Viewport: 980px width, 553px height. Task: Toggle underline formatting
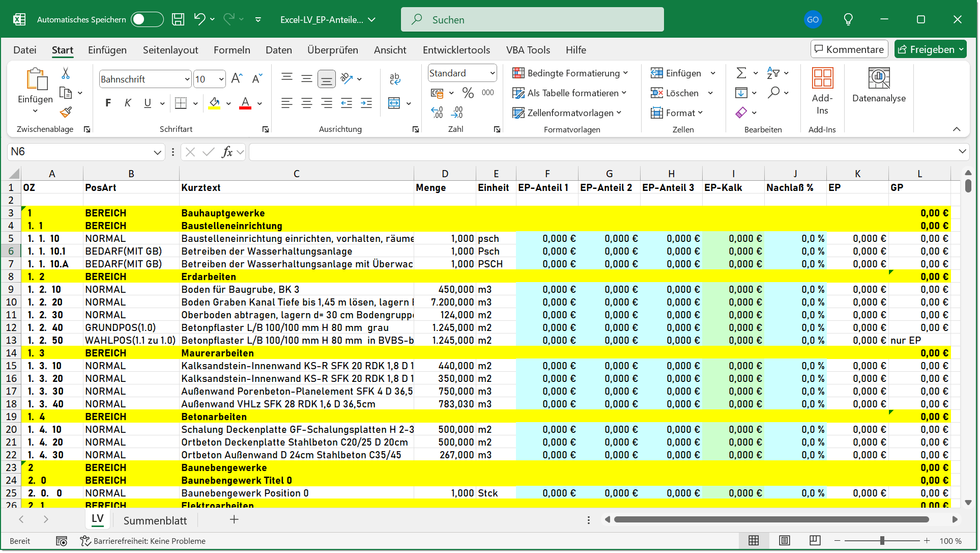click(x=147, y=103)
